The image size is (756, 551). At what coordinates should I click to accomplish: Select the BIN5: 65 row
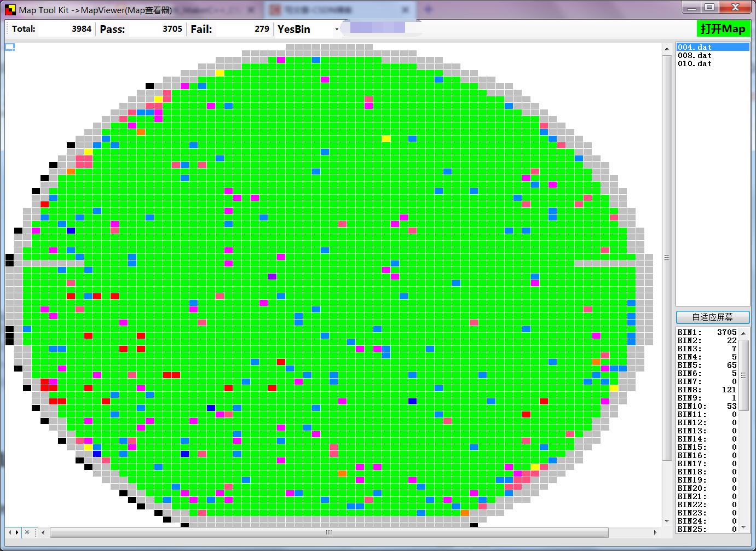[707, 365]
